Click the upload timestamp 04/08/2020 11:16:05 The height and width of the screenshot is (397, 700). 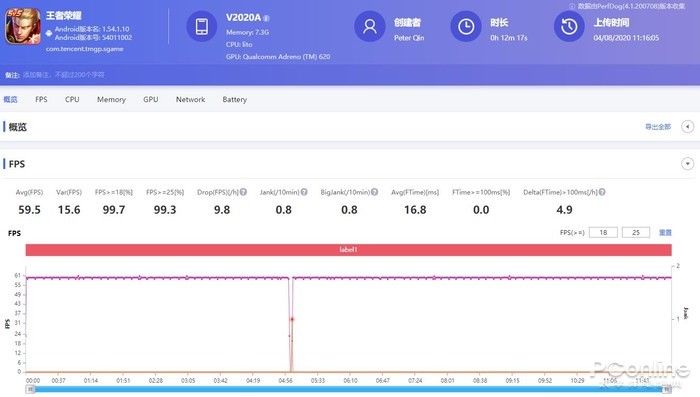[x=626, y=38]
